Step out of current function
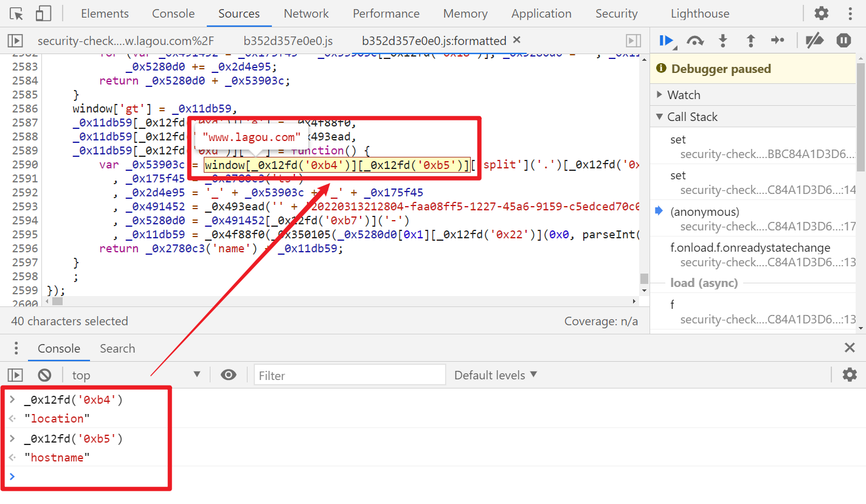 click(x=750, y=41)
